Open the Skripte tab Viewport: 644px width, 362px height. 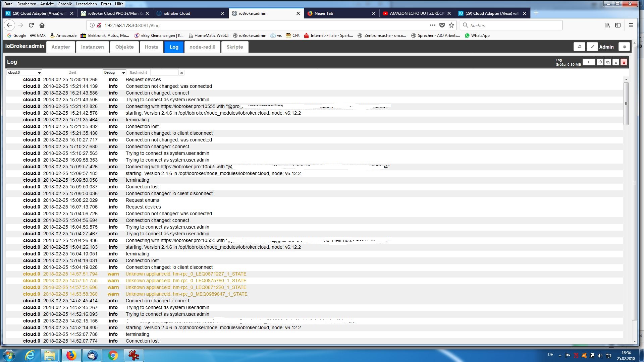pyautogui.click(x=234, y=47)
